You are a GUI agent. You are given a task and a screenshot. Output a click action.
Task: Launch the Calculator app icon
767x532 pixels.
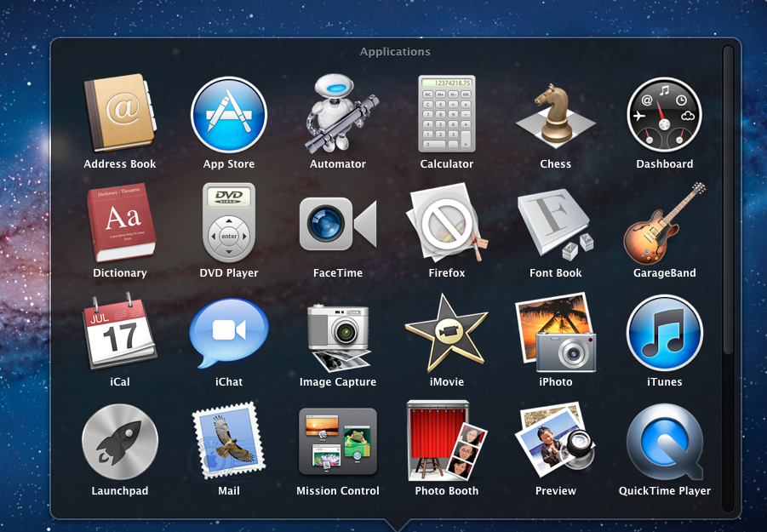[447, 113]
